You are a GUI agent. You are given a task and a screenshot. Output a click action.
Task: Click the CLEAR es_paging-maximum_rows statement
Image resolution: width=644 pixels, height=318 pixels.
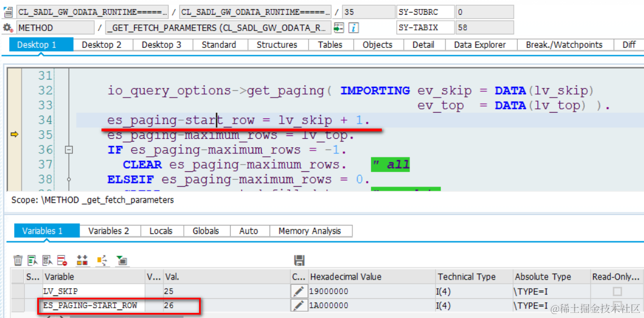coord(234,165)
